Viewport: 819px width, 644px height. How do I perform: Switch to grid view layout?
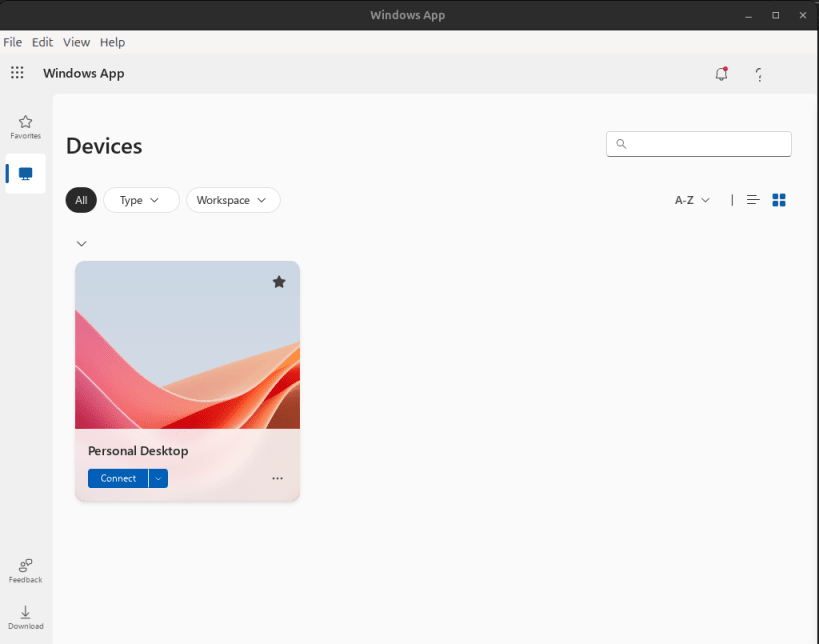[x=779, y=200]
